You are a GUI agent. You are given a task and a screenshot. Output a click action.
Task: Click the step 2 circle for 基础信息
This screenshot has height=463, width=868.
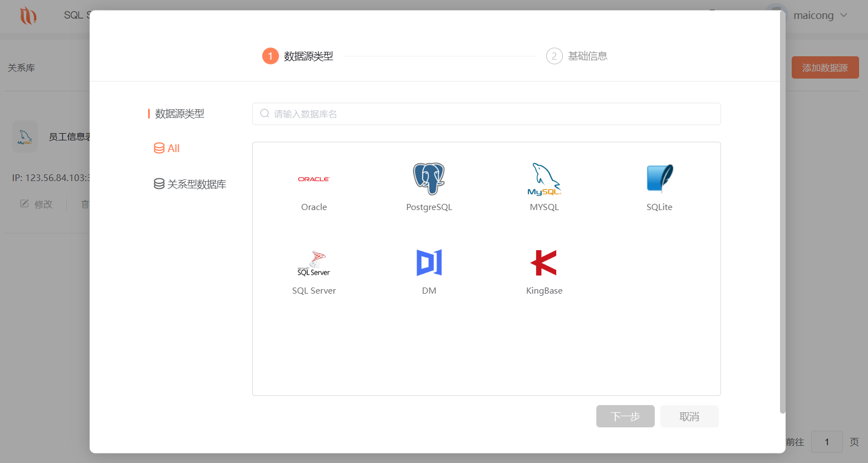[554, 56]
